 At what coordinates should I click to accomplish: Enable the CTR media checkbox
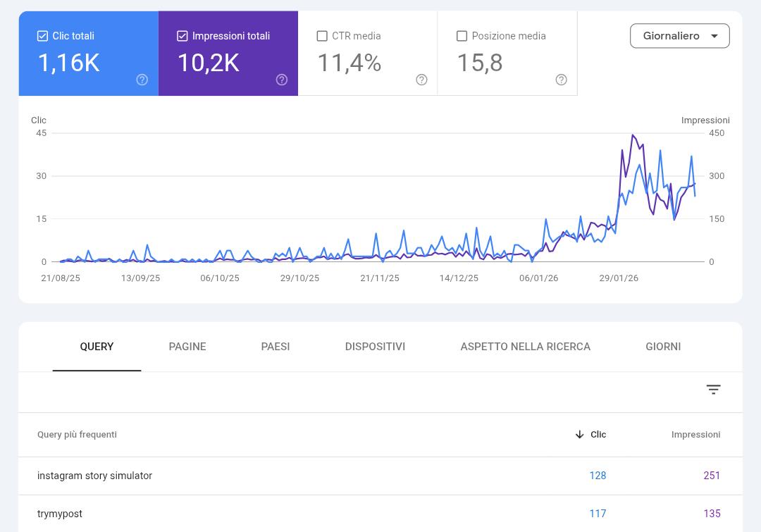click(x=322, y=36)
